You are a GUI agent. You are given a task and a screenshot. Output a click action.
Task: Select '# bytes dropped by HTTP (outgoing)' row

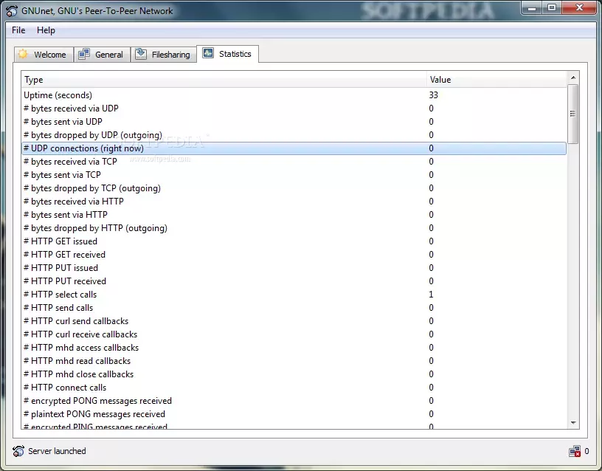click(294, 228)
